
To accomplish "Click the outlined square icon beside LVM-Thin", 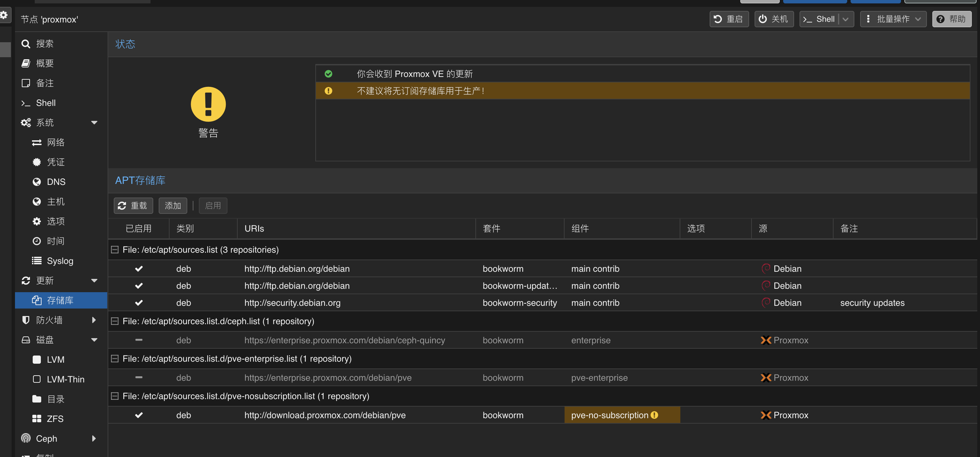I will [36, 379].
